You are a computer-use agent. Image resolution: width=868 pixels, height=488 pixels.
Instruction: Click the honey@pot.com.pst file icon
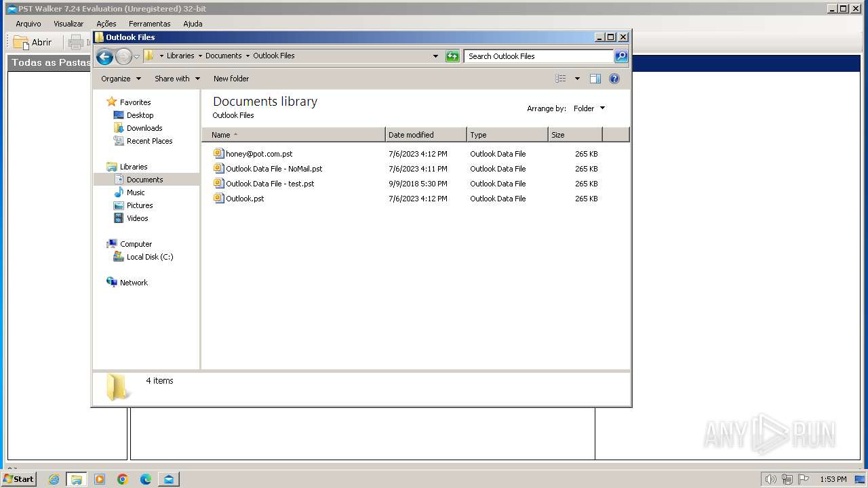[218, 153]
